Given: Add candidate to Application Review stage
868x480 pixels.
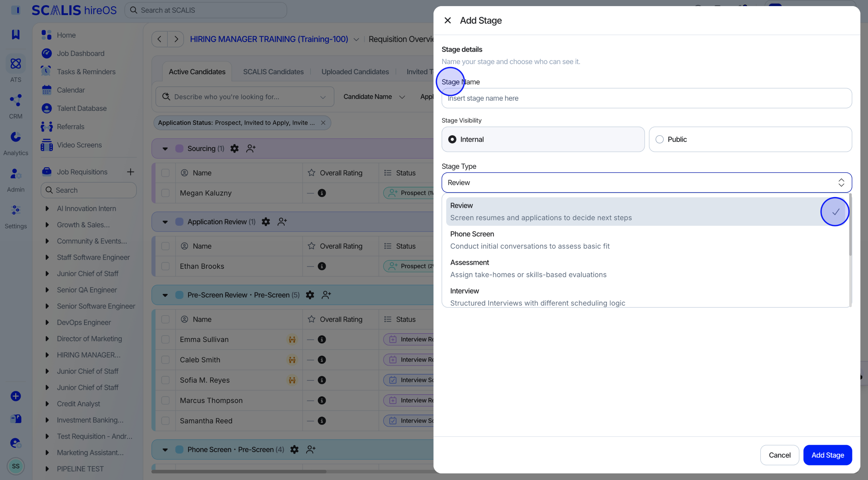Looking at the screenshot, I should click(x=282, y=222).
